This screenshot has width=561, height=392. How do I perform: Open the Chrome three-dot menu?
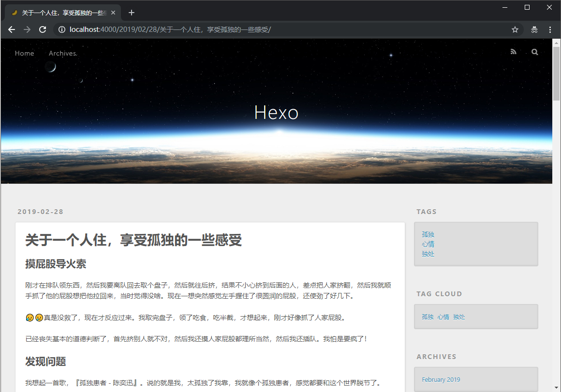[x=550, y=29]
